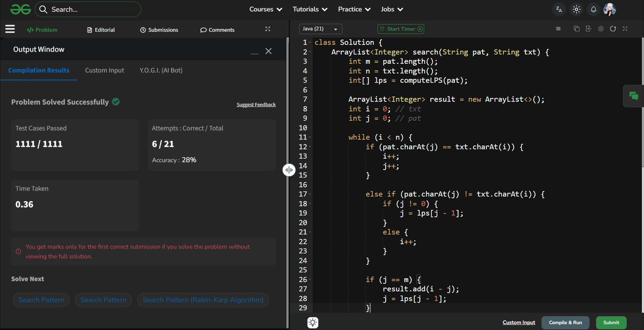Collapse the if block at line 12
This screenshot has height=330, width=644.
click(310, 147)
